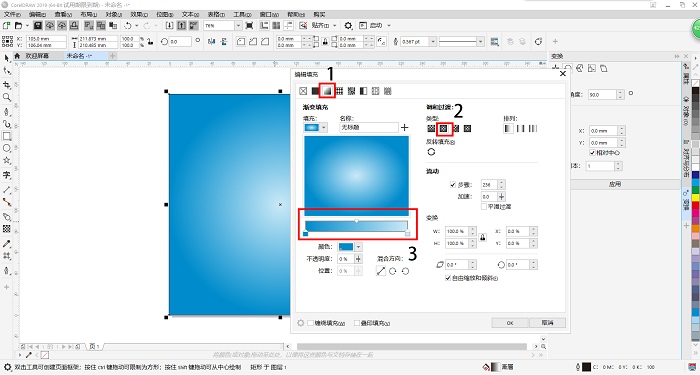The width and height of the screenshot is (700, 375).
Task: Select the Text tool in toolbox
Action: (x=7, y=175)
